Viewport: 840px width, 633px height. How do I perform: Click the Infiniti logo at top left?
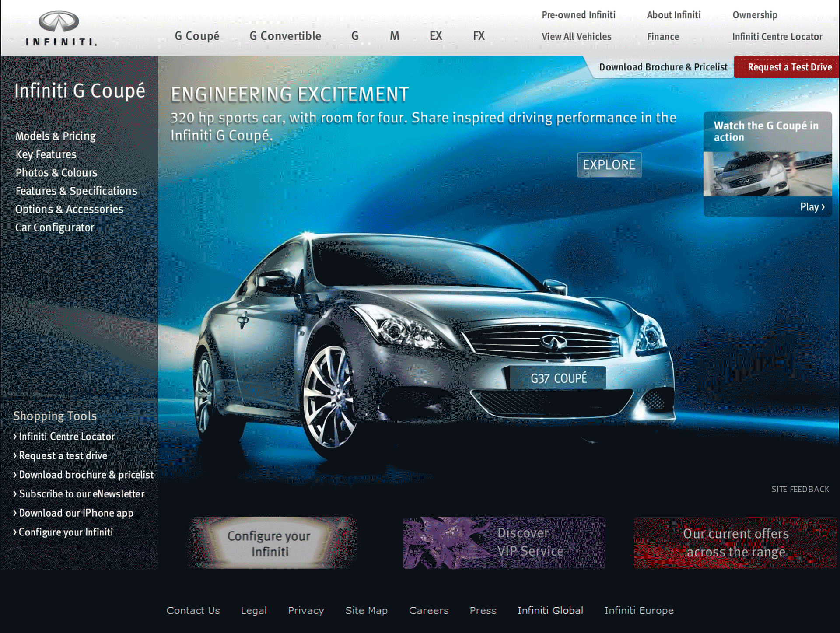60,28
